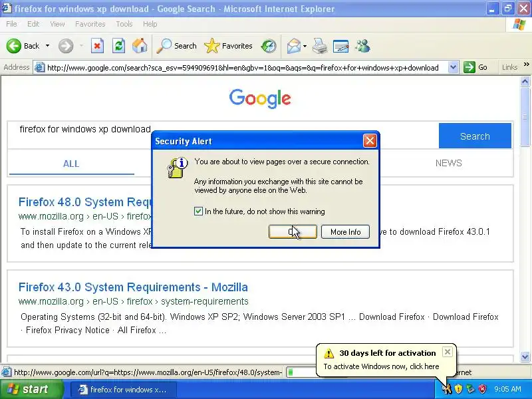532x399 pixels.
Task: Click the 9:05 AM system clock
Action: tap(507, 389)
